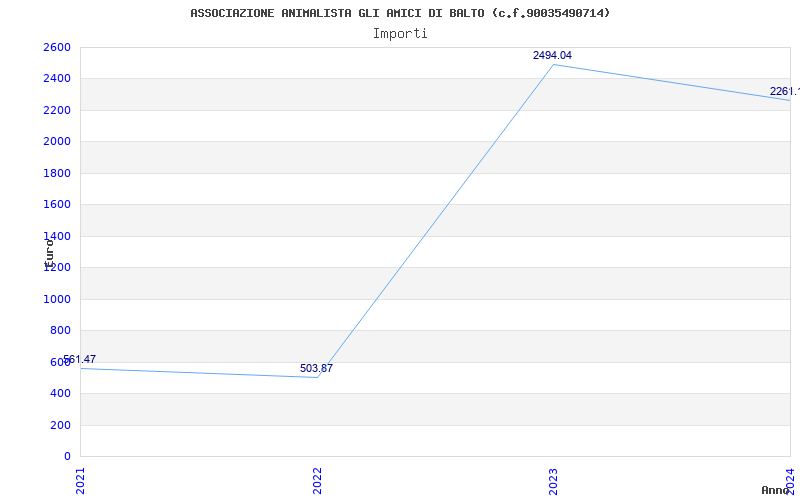The width and height of the screenshot is (800, 500).
Task: Click the Importi subtitle
Action: pyautogui.click(x=400, y=34)
